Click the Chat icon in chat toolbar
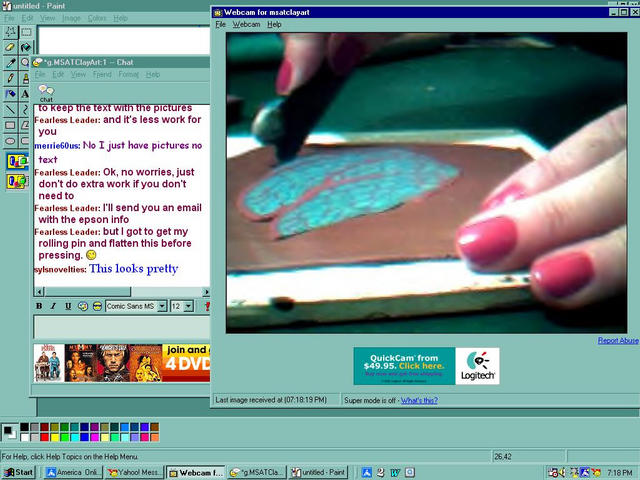Image resolution: width=640 pixels, height=480 pixels. 46,93
